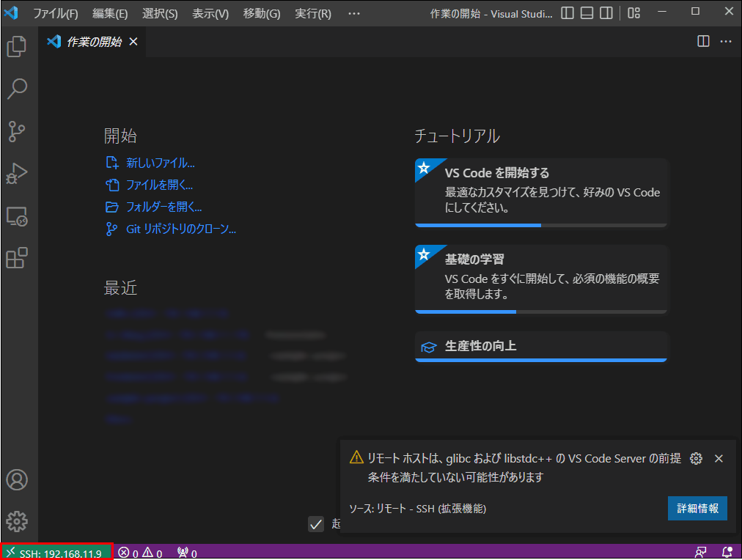Image resolution: width=742 pixels, height=560 pixels.
Task: Toggle the primary side bar layout icon
Action: point(567,12)
